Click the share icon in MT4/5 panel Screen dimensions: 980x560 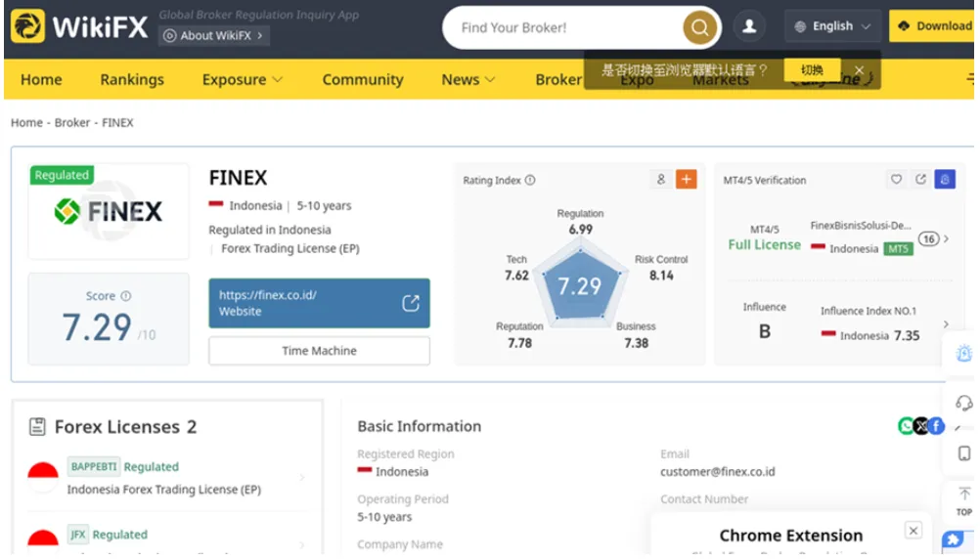tap(920, 179)
